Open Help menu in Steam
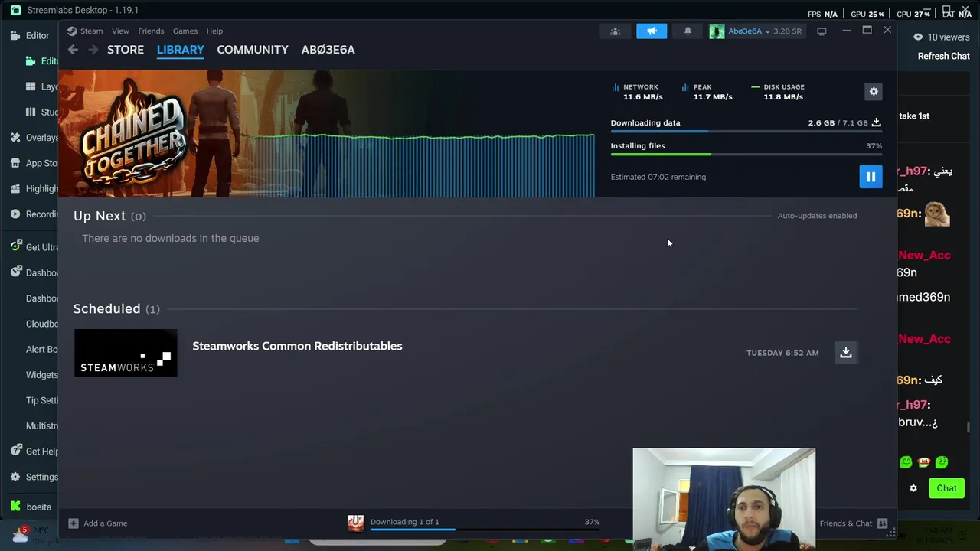 214,31
